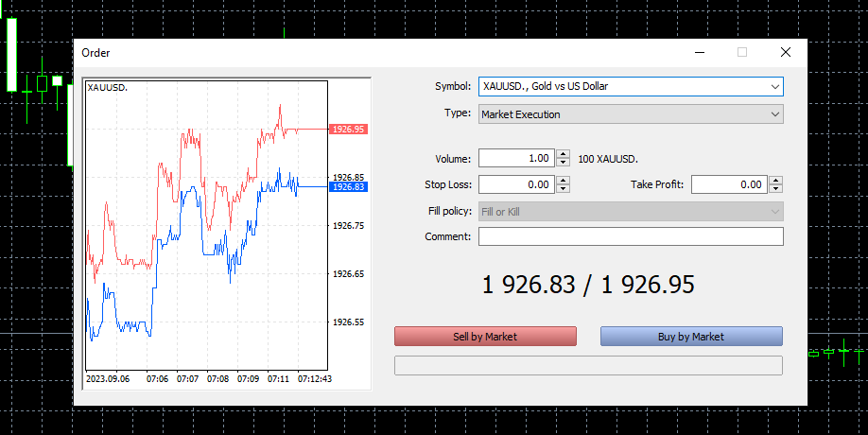Open the Symbol dropdown showing XAUUSD
Screen dimensions: 868x435
631,86
